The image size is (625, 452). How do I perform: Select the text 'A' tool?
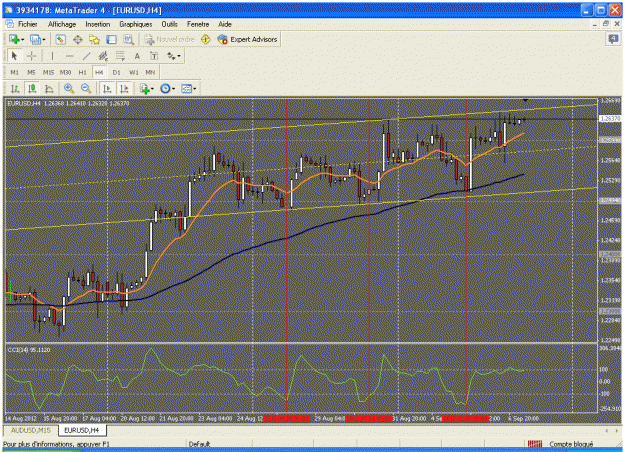(137, 56)
